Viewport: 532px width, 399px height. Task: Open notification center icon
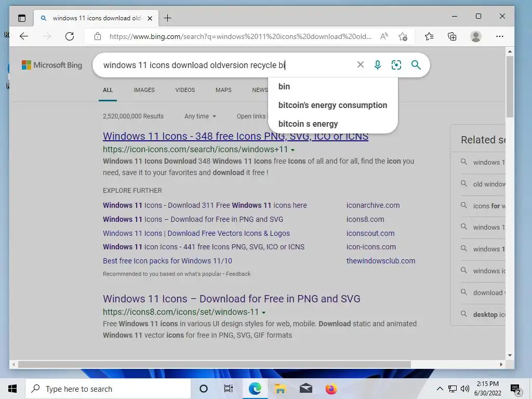coord(516,390)
